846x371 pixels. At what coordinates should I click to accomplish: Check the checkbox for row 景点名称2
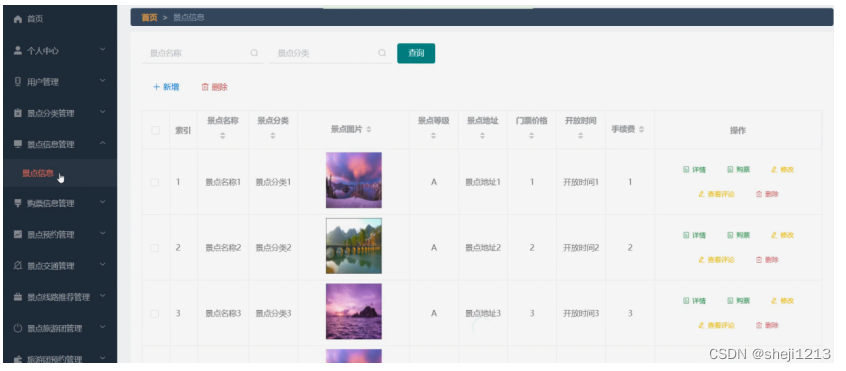[x=155, y=248]
